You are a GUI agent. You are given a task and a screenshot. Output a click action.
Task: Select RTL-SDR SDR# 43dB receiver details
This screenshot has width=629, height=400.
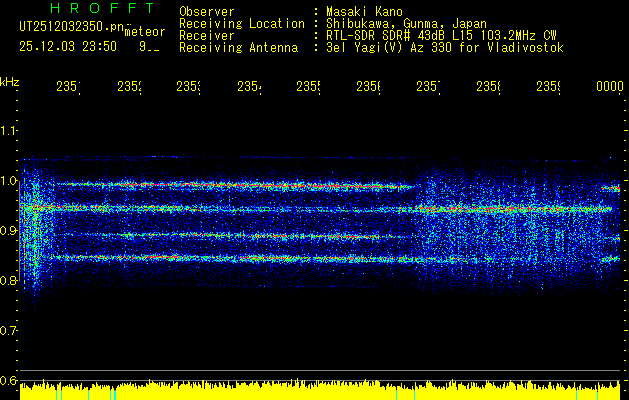442,36
